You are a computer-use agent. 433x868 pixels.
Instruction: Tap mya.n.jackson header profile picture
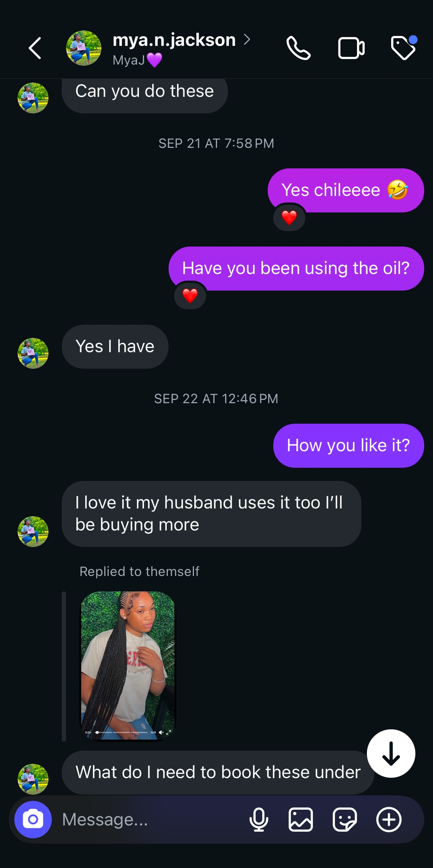[84, 48]
